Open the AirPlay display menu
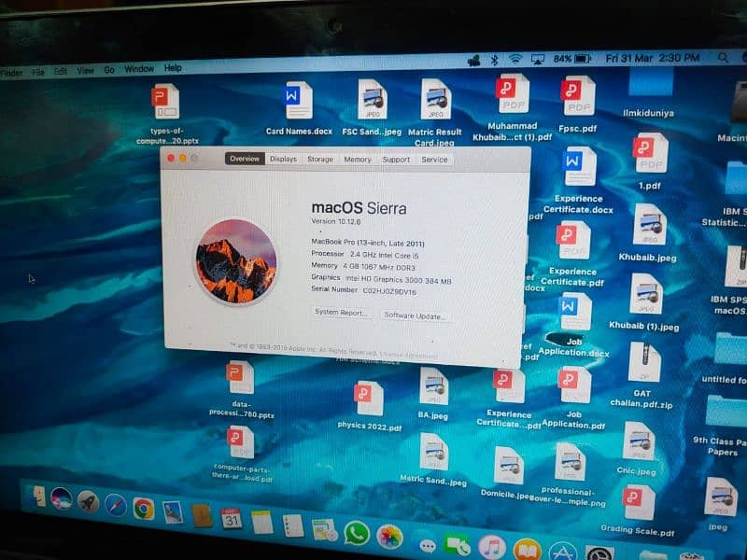Viewport: 747px width, 560px height. [538, 59]
